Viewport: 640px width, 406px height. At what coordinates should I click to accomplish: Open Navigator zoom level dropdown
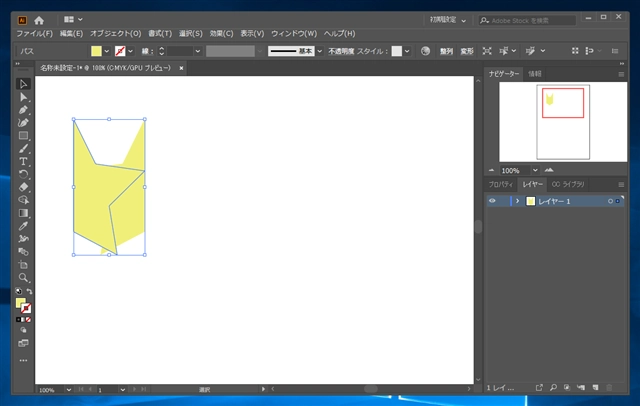coord(535,170)
